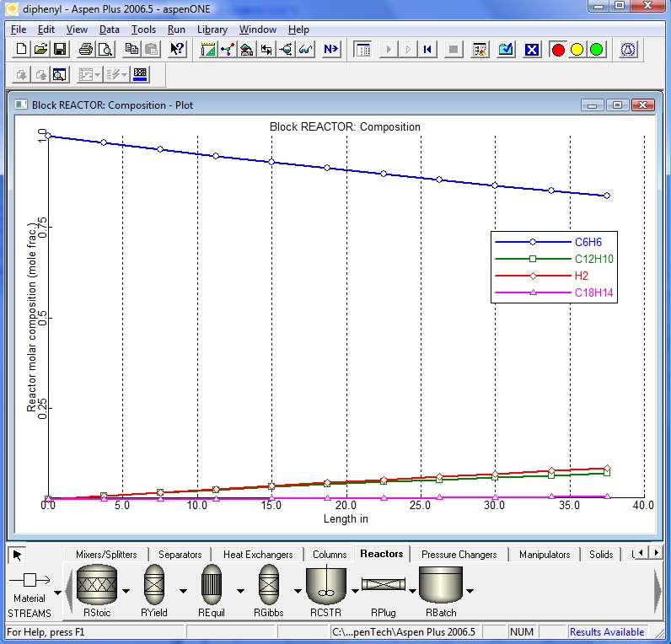The image size is (671, 644).
Task: Click the Print toolbar icon
Action: pos(86,50)
